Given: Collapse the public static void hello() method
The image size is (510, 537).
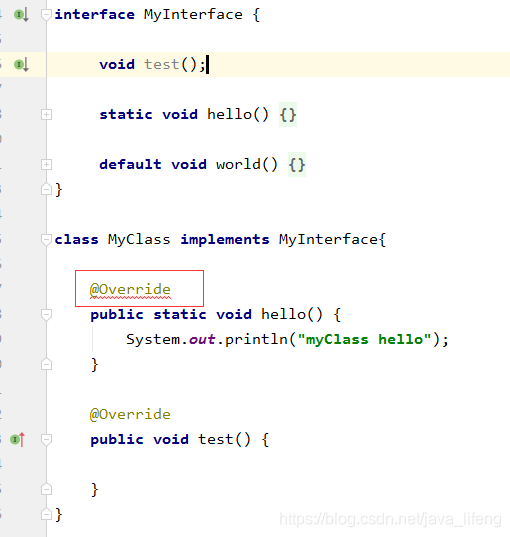Looking at the screenshot, I should click(x=46, y=314).
